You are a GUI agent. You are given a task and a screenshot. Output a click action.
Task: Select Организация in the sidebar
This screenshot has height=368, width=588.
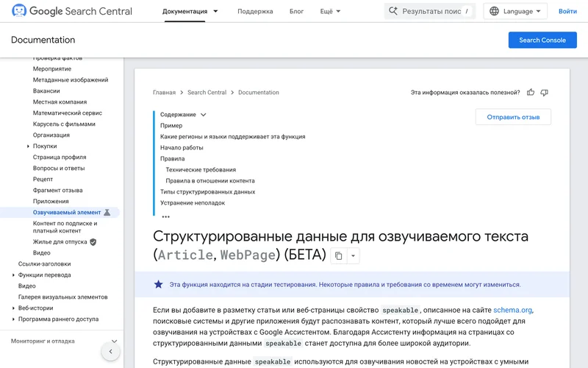(x=51, y=135)
